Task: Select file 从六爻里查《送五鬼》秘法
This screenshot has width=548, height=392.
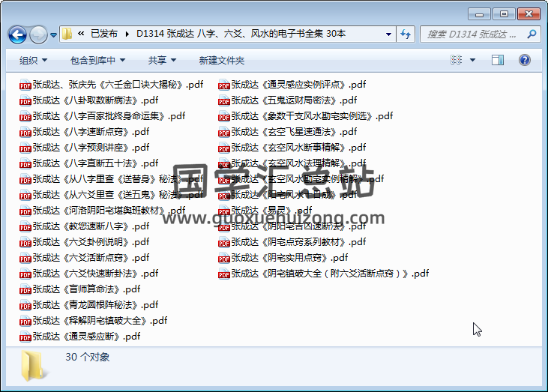Action: coord(112,195)
